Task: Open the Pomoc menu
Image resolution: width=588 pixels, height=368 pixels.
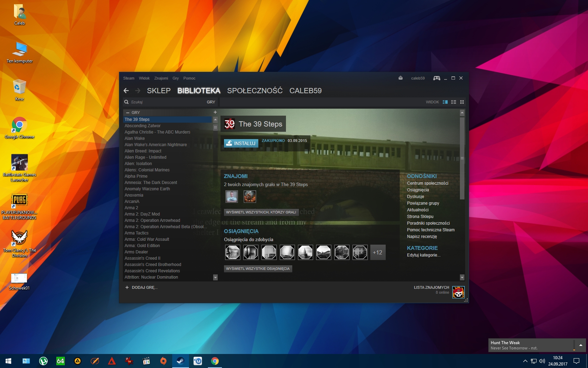Action: pos(189,78)
